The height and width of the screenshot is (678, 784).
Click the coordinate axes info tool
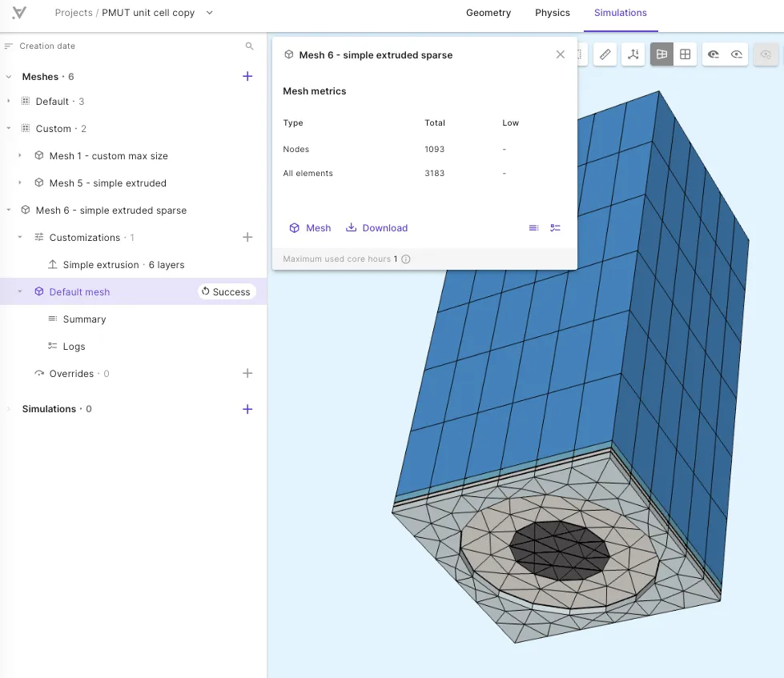point(633,54)
